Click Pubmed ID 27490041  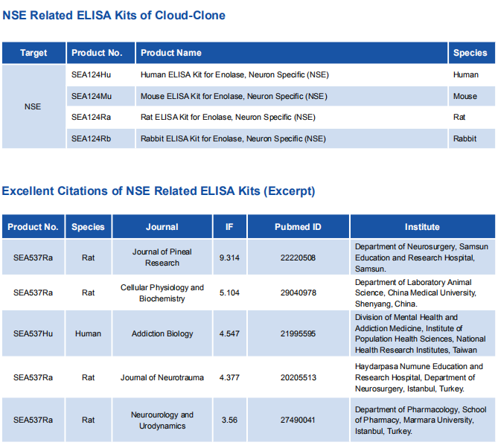click(x=298, y=420)
